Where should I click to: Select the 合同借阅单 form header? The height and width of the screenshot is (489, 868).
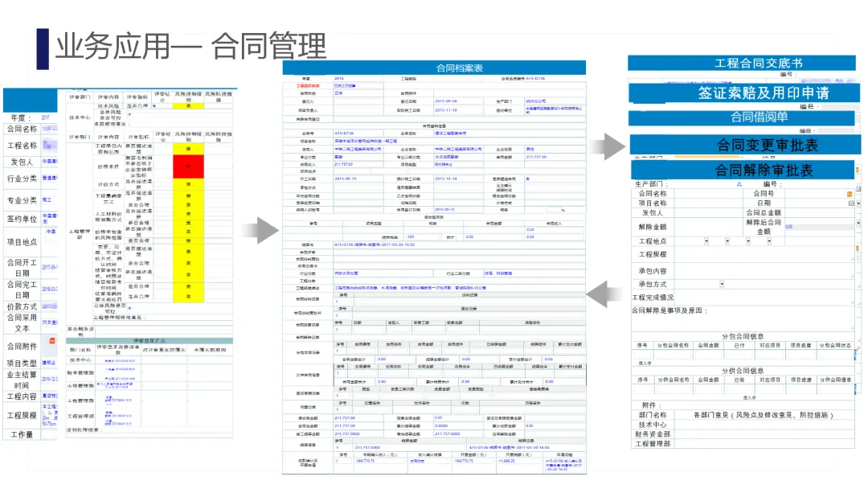742,117
